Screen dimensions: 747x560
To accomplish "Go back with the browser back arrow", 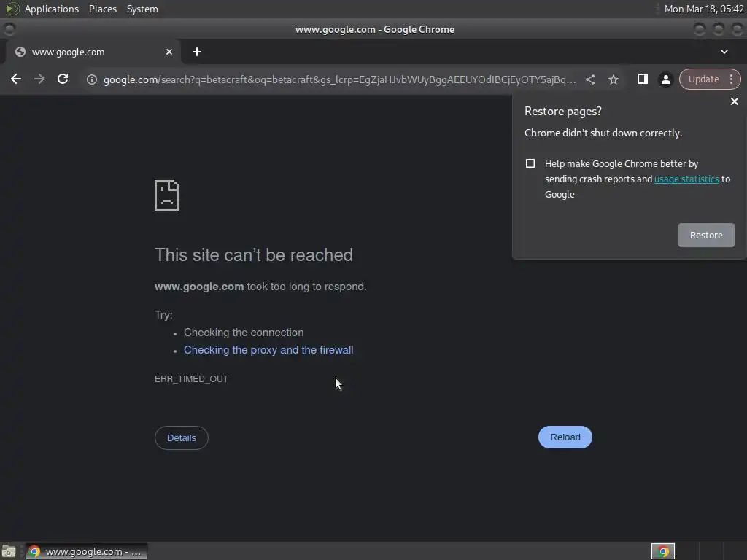I will pyautogui.click(x=16, y=79).
